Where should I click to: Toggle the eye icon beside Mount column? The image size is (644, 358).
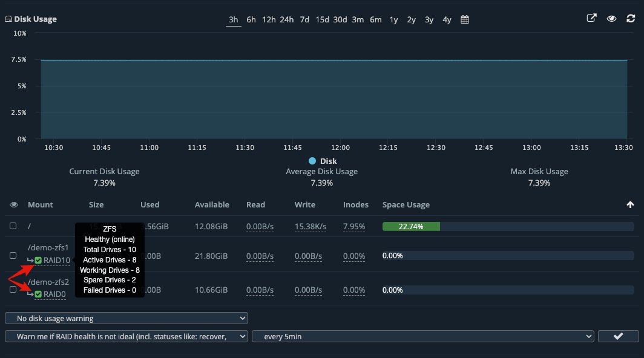coord(13,204)
